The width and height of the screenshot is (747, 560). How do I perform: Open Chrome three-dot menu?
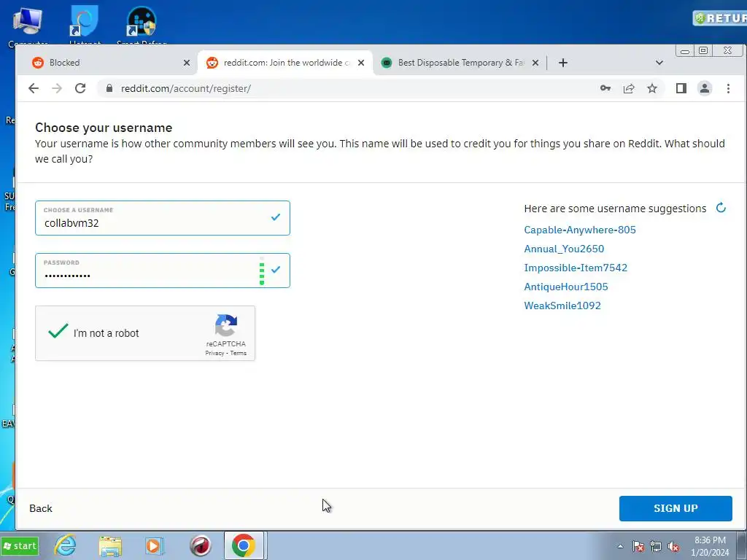point(728,88)
